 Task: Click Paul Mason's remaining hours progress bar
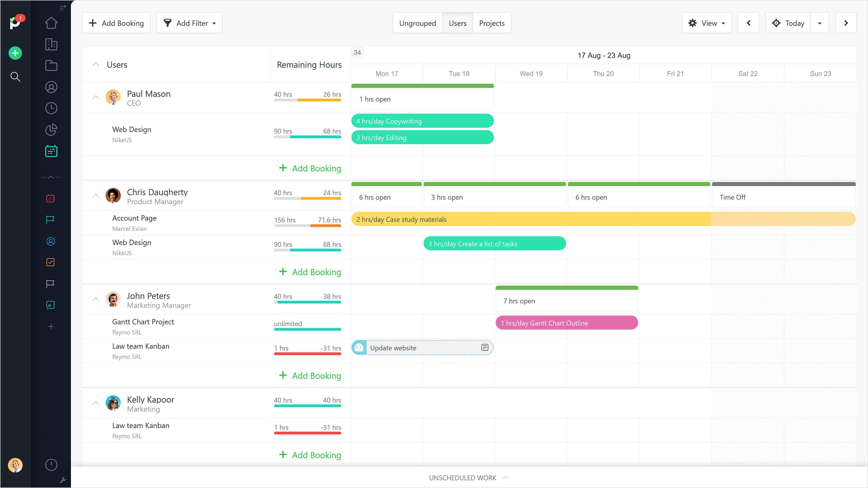tap(307, 100)
